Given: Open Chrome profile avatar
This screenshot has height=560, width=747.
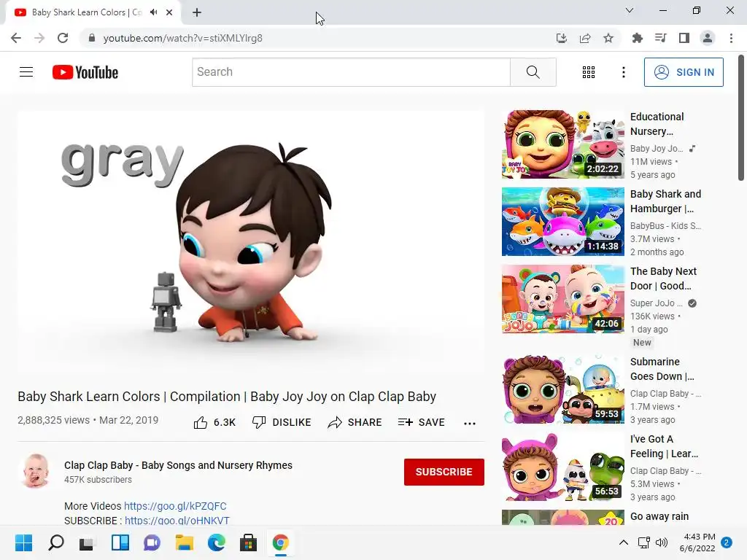Looking at the screenshot, I should (708, 38).
